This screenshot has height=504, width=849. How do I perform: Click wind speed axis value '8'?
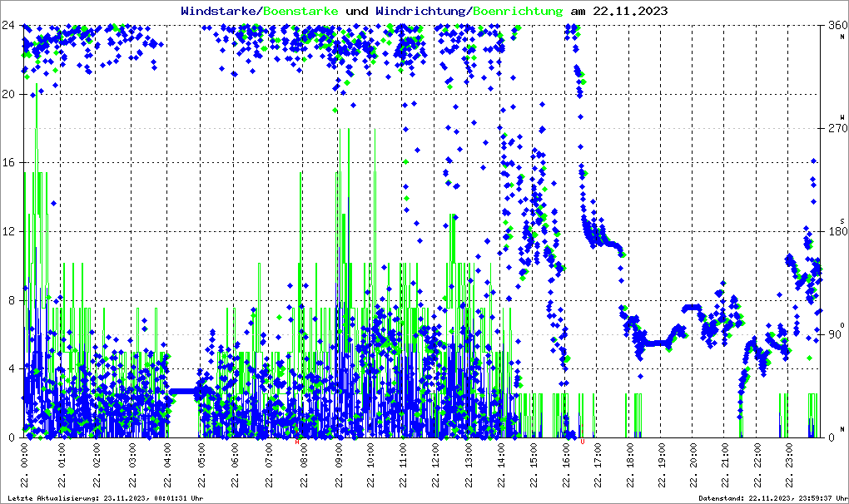click(12, 300)
